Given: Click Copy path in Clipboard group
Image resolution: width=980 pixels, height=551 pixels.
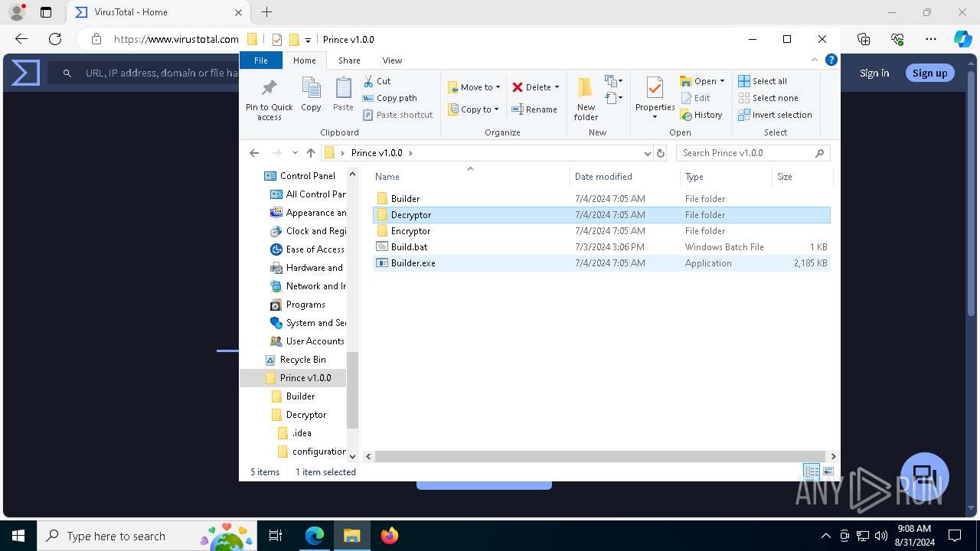Looking at the screenshot, I should [x=390, y=98].
